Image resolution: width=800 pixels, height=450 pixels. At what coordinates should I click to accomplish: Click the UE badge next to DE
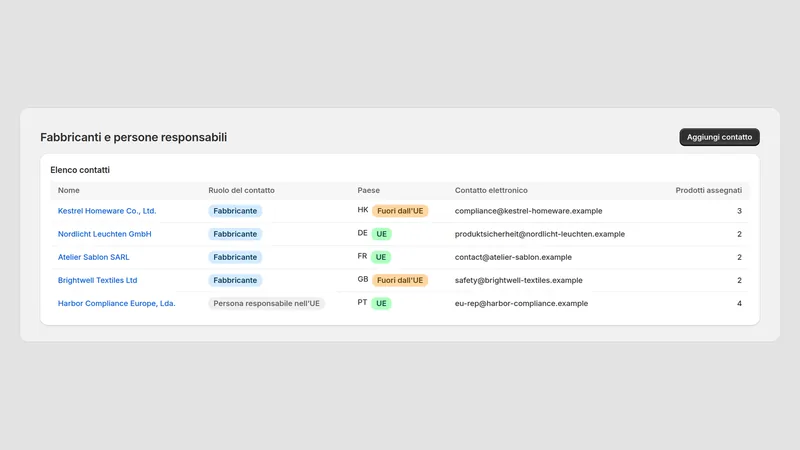[382, 234]
